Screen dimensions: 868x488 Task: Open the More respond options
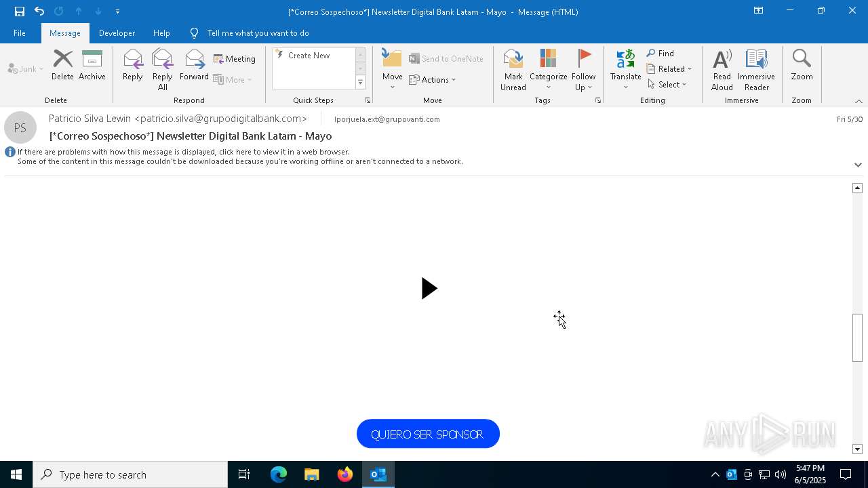[x=233, y=79]
